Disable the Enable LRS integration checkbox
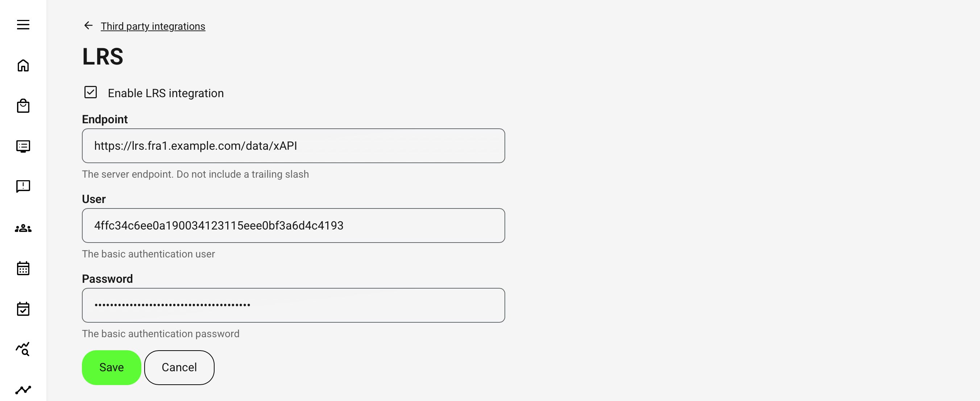980x401 pixels. [x=90, y=92]
